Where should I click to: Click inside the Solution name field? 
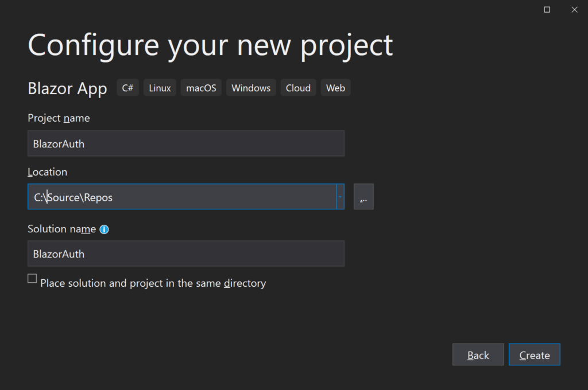point(185,253)
